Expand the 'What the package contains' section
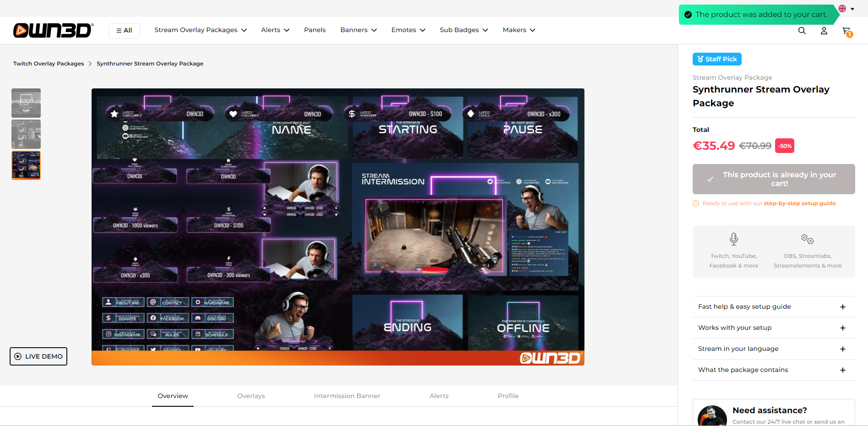868x426 pixels. pyautogui.click(x=843, y=370)
